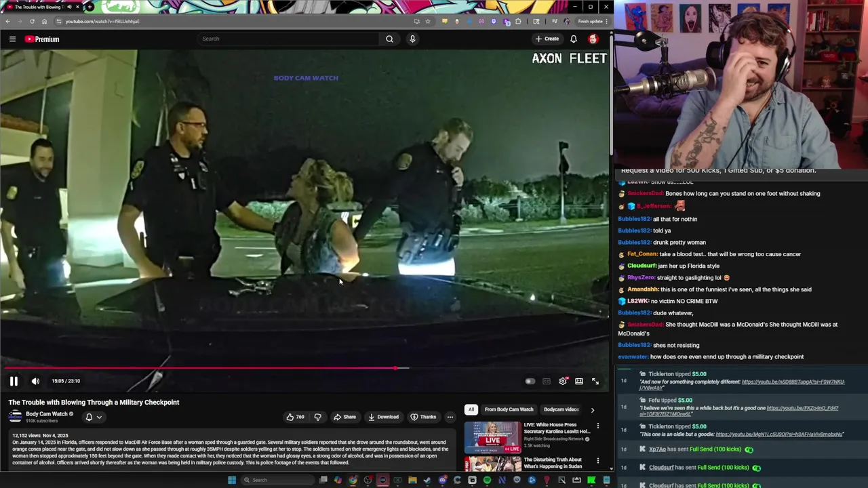This screenshot has height=488, width=868.
Task: Go back in browser history
Action: point(7,21)
